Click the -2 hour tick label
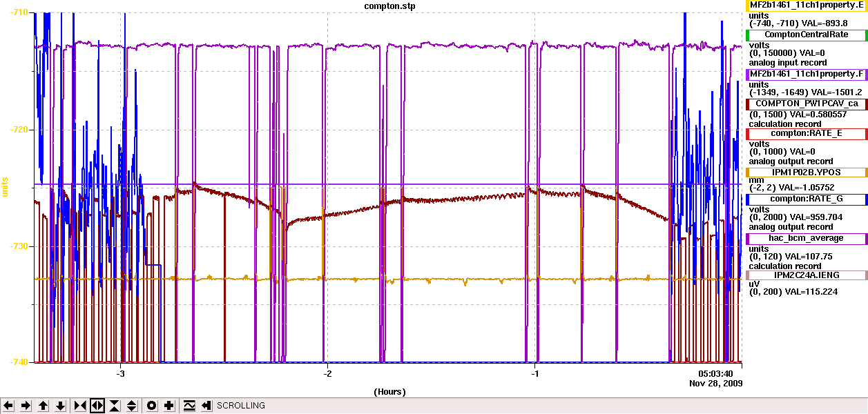868x414 pixels. 327,373
